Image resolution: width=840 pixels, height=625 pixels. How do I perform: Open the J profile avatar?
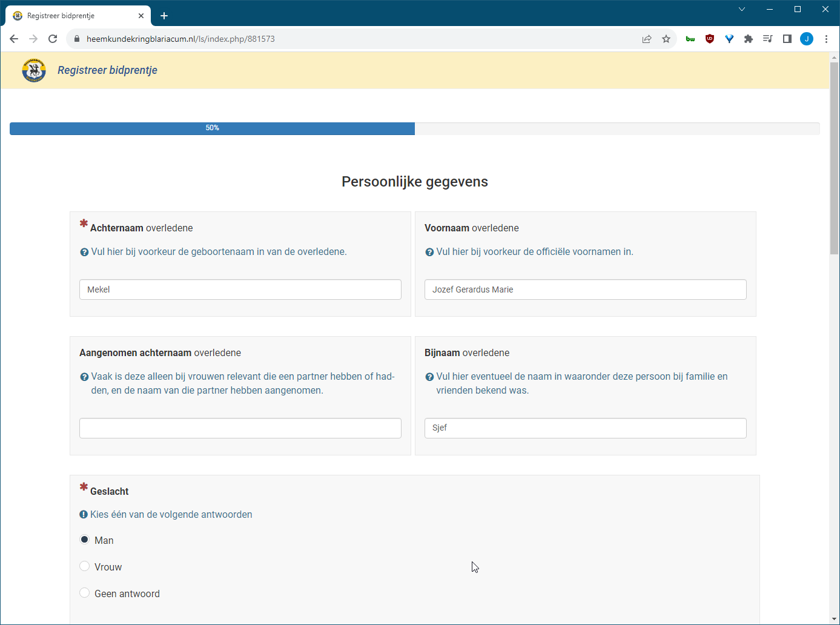[x=807, y=39]
